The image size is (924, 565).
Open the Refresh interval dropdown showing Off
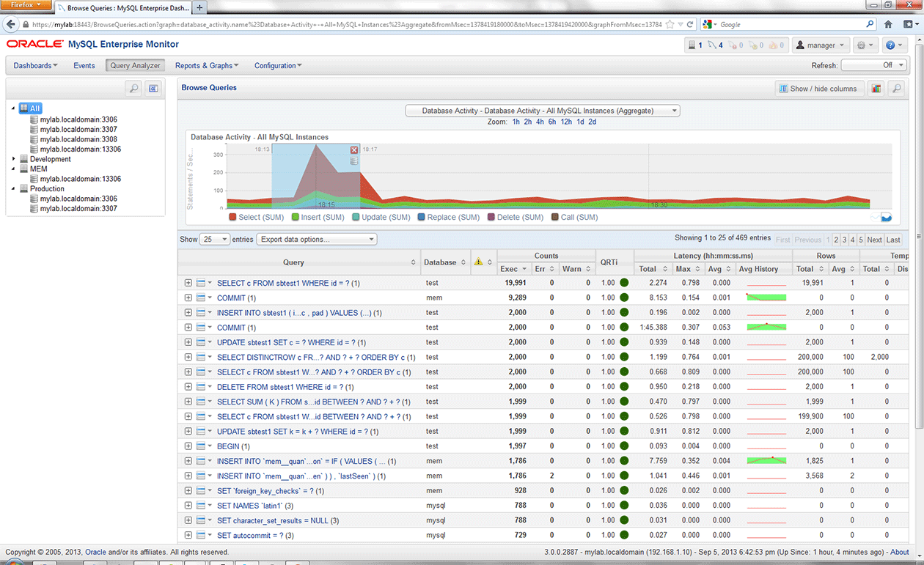(874, 65)
